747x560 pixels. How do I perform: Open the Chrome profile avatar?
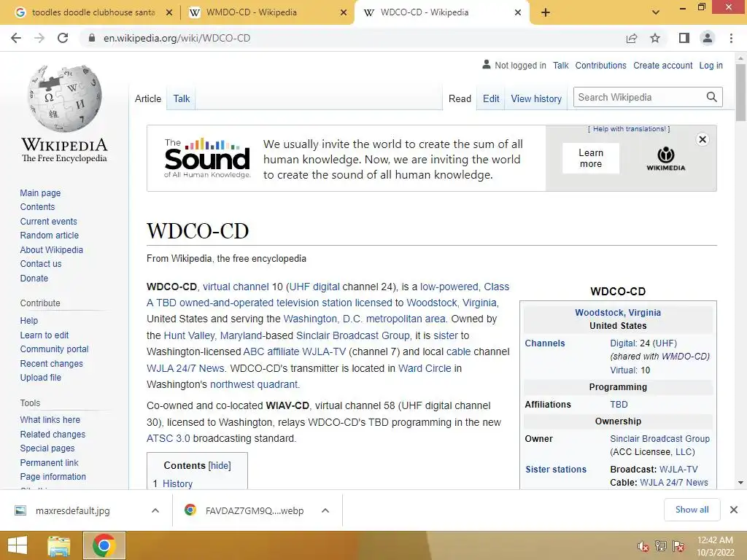708,38
